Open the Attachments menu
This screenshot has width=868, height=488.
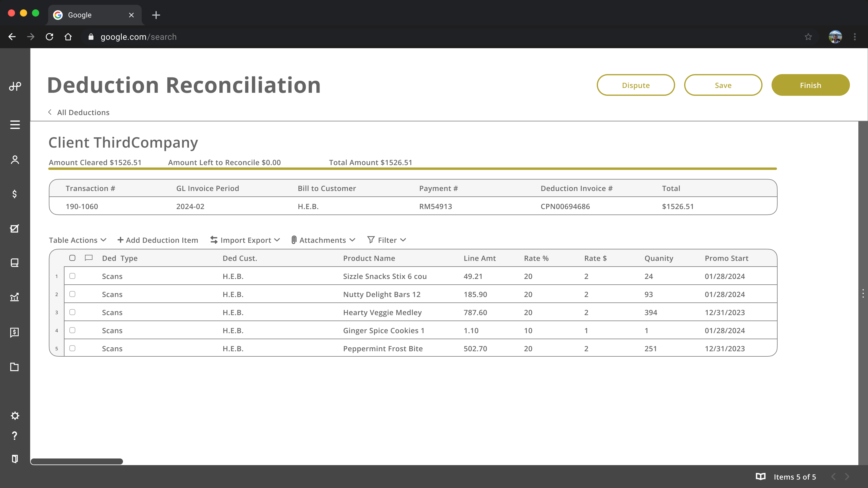click(x=323, y=240)
